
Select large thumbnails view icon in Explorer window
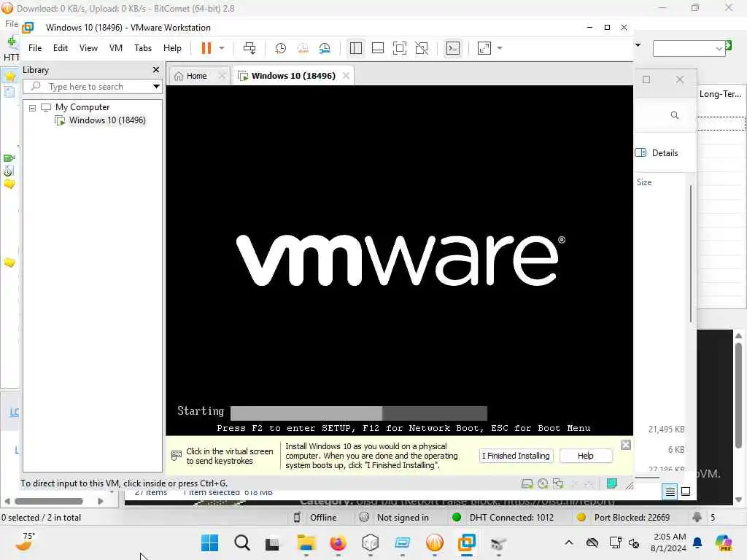pyautogui.click(x=686, y=491)
